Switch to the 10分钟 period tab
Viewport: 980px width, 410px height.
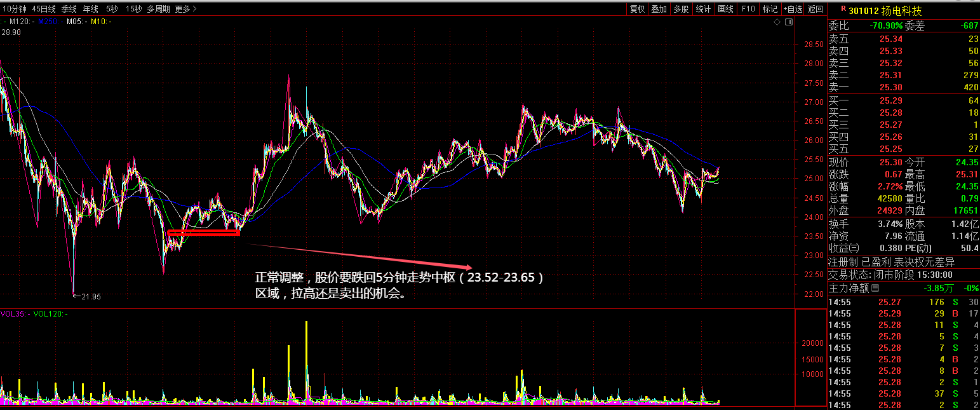click(x=15, y=9)
